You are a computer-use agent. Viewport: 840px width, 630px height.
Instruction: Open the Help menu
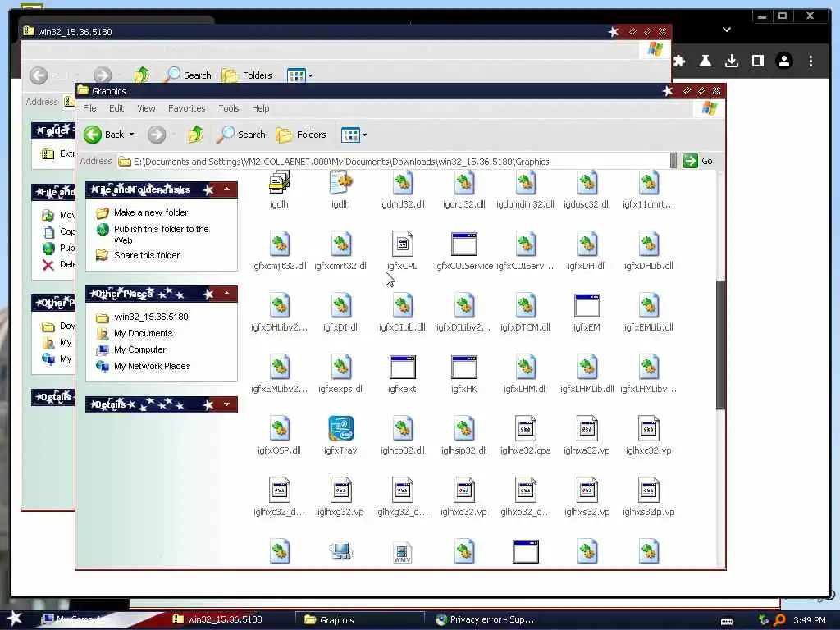[x=260, y=108]
